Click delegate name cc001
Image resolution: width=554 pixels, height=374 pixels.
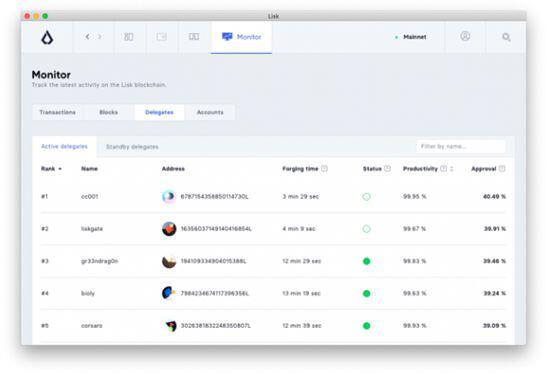89,196
